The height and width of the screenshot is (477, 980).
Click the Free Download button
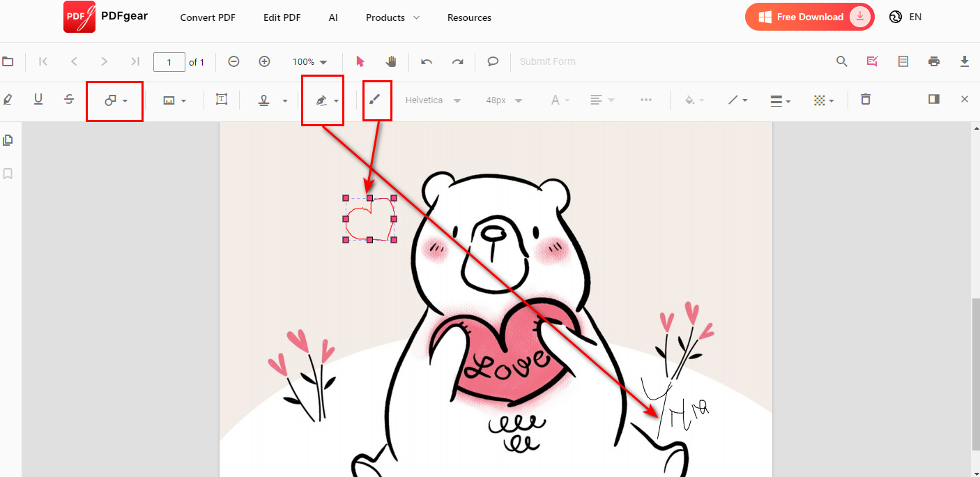click(809, 16)
